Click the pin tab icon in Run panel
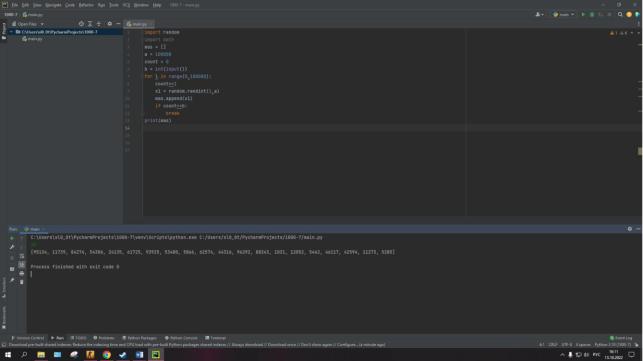This screenshot has width=643, height=361. point(11,280)
